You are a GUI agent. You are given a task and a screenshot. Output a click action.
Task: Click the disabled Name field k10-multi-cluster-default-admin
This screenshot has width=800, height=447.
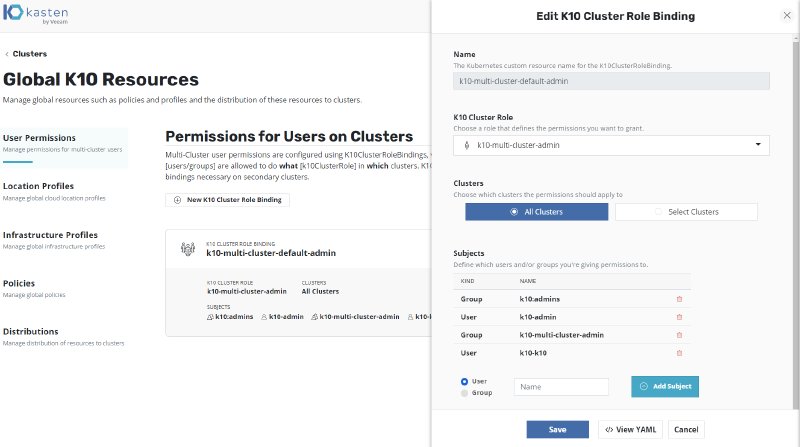click(x=611, y=81)
